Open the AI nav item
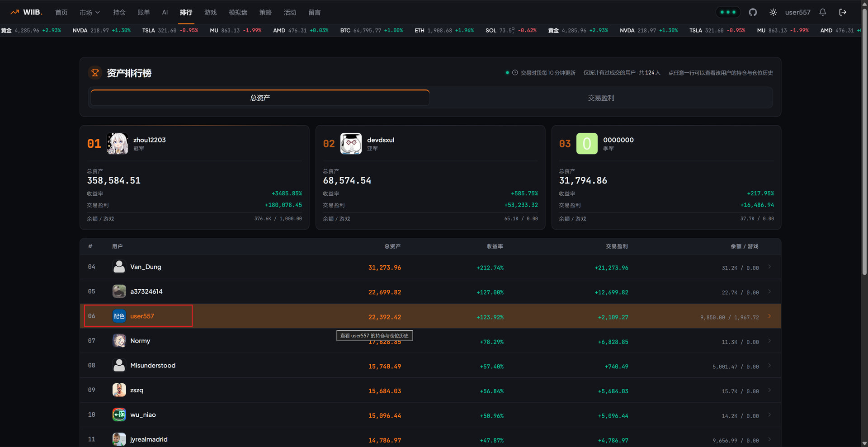 [x=165, y=12]
